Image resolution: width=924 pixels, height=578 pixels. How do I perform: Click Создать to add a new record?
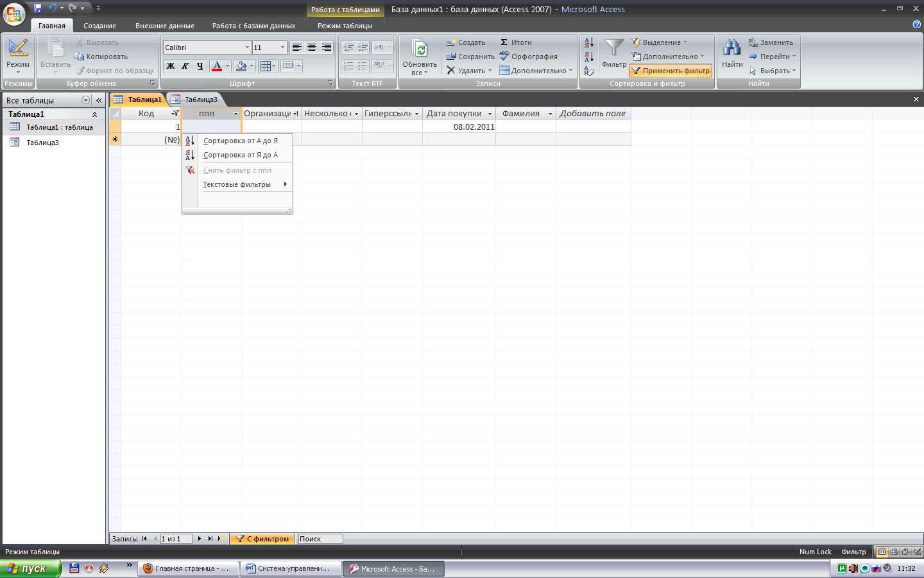pyautogui.click(x=466, y=42)
